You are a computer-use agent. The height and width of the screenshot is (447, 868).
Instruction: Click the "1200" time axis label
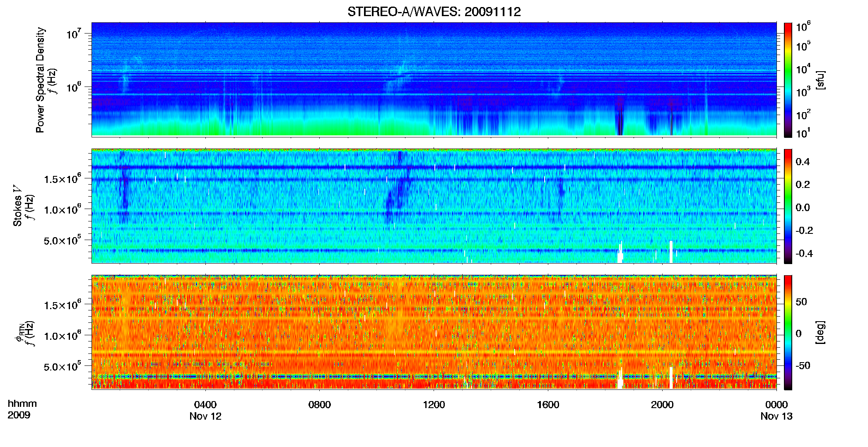(x=434, y=404)
